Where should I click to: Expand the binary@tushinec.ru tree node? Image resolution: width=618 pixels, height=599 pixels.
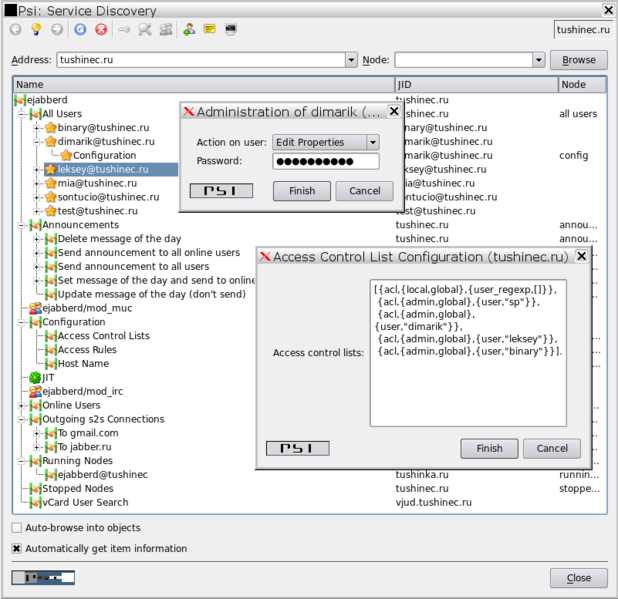pos(37,128)
